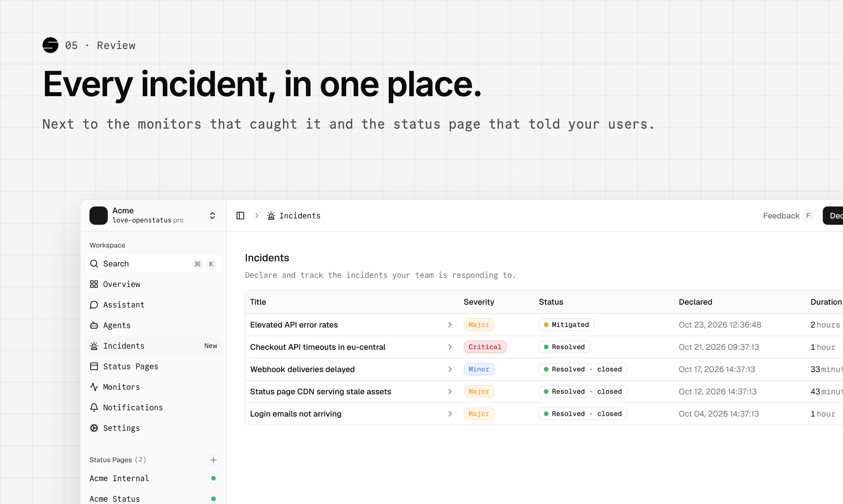This screenshot has width=843, height=504.
Task: Click the Minor severity badge
Action: click(x=479, y=369)
